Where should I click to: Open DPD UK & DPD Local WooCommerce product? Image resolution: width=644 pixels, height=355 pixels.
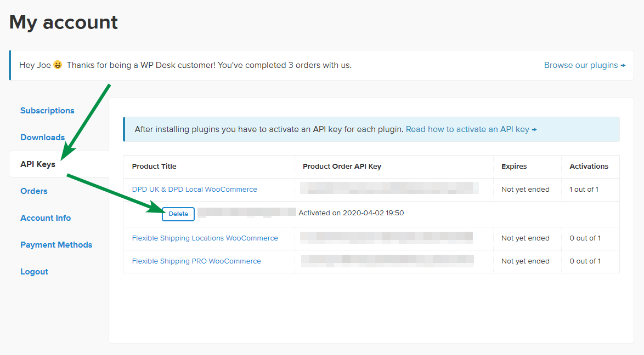[194, 190]
